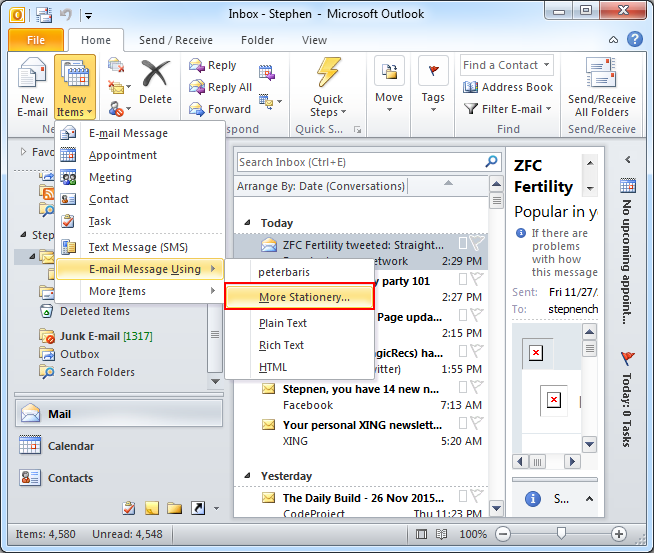
Task: Click Forward in ribbon
Action: (220, 109)
